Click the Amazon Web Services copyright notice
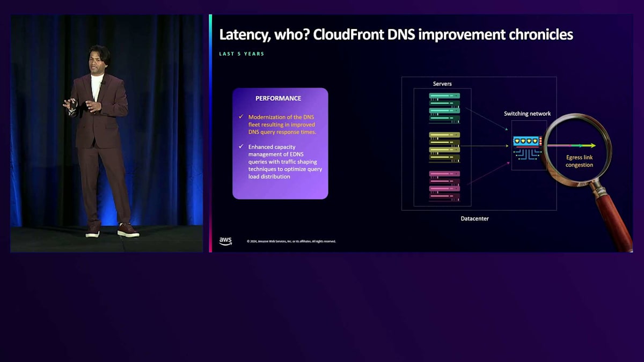 coord(291,241)
